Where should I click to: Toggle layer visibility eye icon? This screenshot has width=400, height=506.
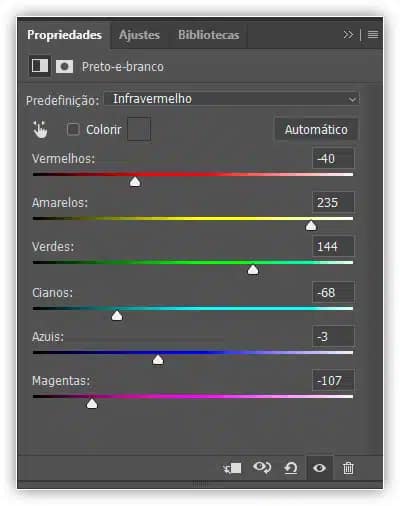point(319,468)
